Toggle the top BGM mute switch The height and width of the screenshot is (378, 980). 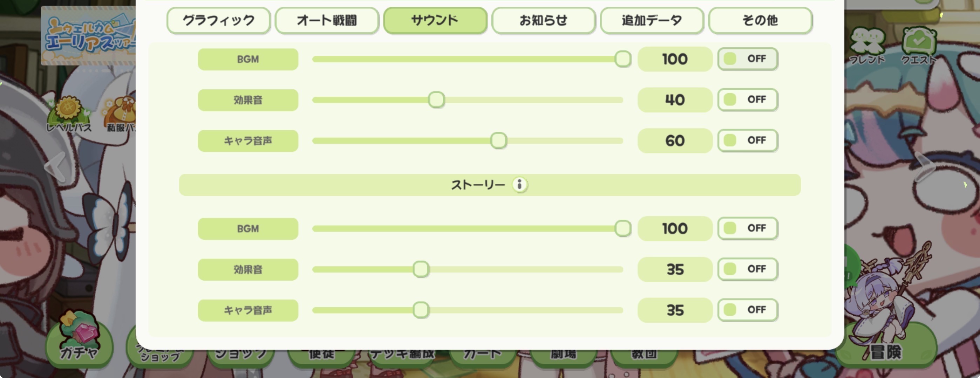coord(747,59)
